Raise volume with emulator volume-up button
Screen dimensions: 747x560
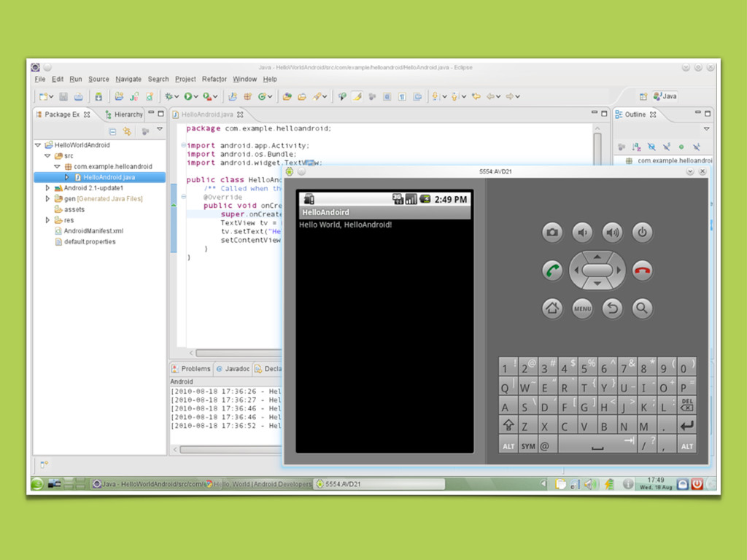tap(612, 233)
